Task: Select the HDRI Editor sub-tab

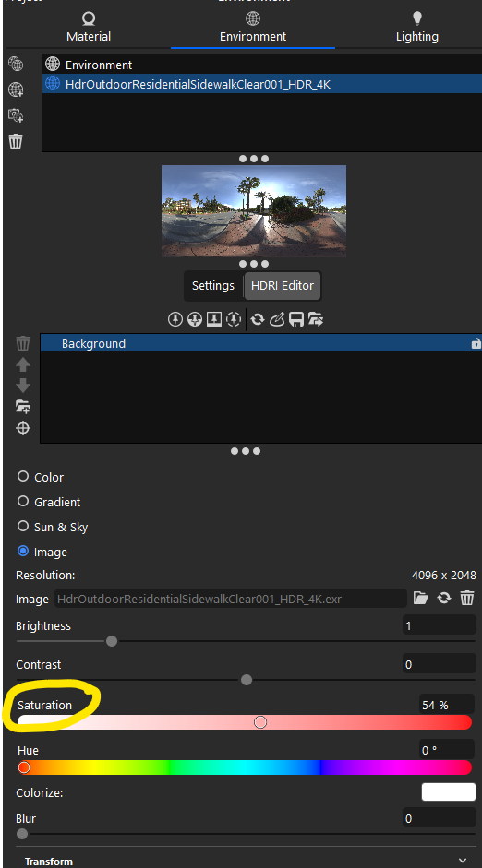Action: pyautogui.click(x=283, y=286)
